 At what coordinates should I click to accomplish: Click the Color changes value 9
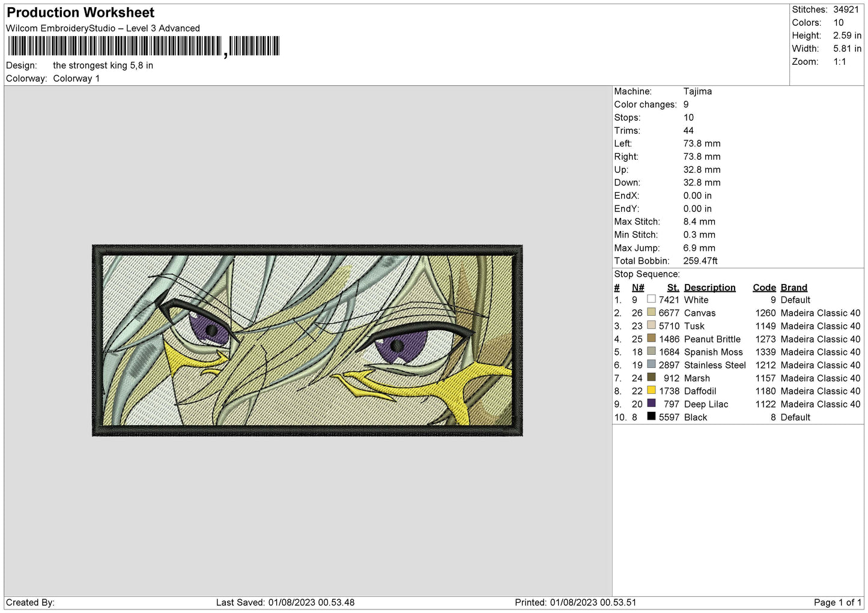pos(686,104)
